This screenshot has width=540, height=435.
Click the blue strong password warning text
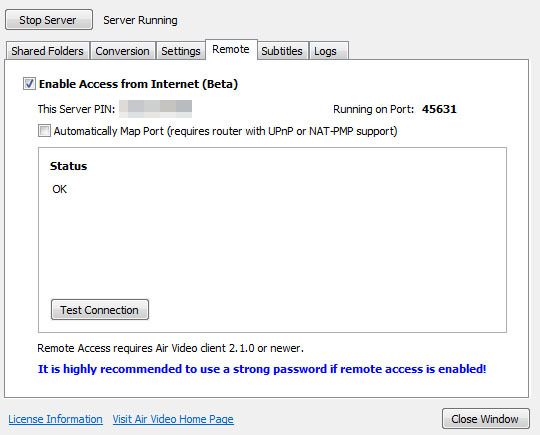(262, 369)
